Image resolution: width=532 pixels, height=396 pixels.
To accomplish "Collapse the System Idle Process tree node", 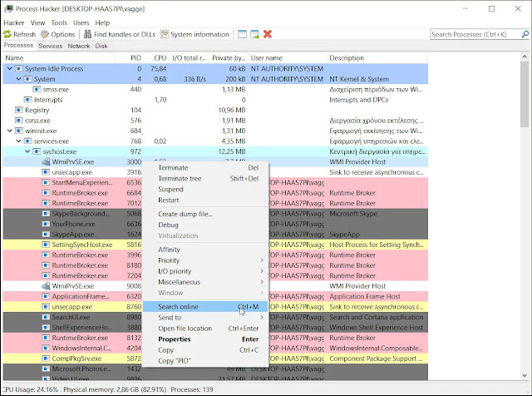I will tap(10, 69).
